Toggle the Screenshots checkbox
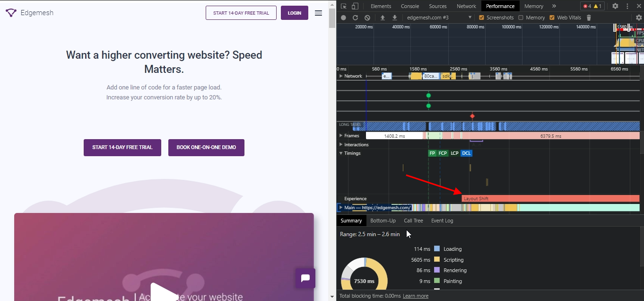 click(x=481, y=18)
